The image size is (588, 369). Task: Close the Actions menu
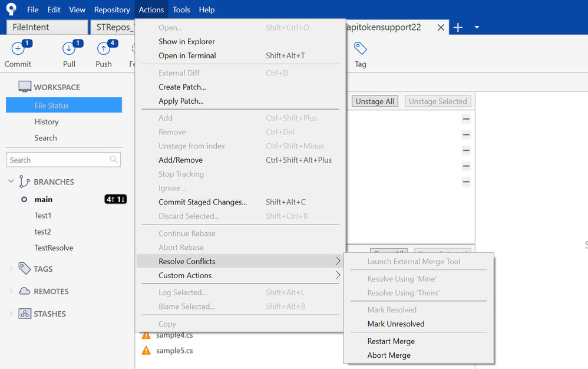pos(151,10)
